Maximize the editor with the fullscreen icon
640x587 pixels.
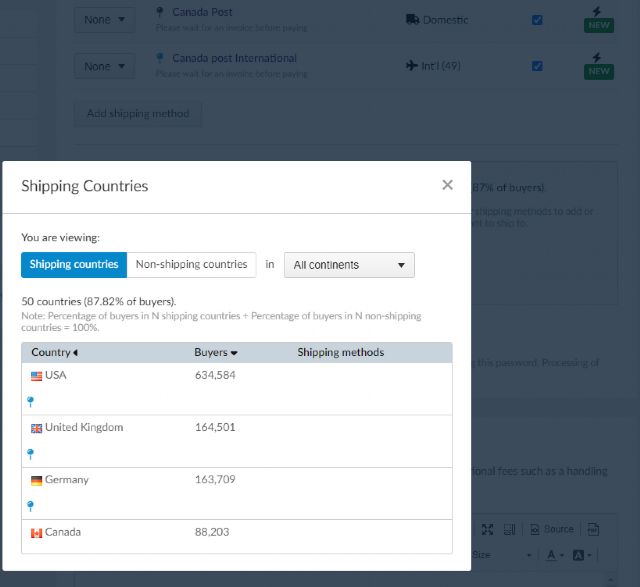point(487,529)
